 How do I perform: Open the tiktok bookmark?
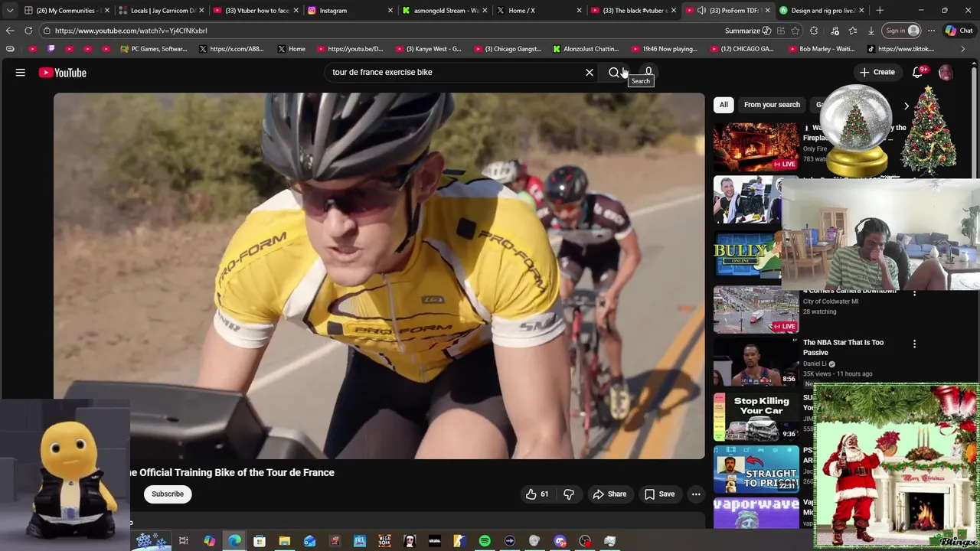click(x=900, y=49)
